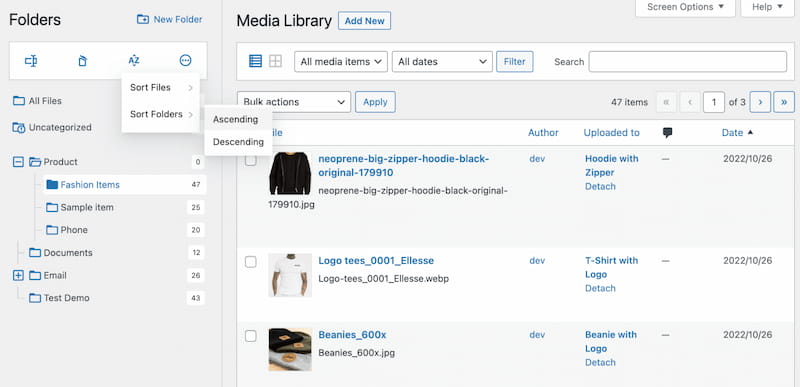Click the Phone folder icon
Screen dimensions: 800x387
click(52, 230)
